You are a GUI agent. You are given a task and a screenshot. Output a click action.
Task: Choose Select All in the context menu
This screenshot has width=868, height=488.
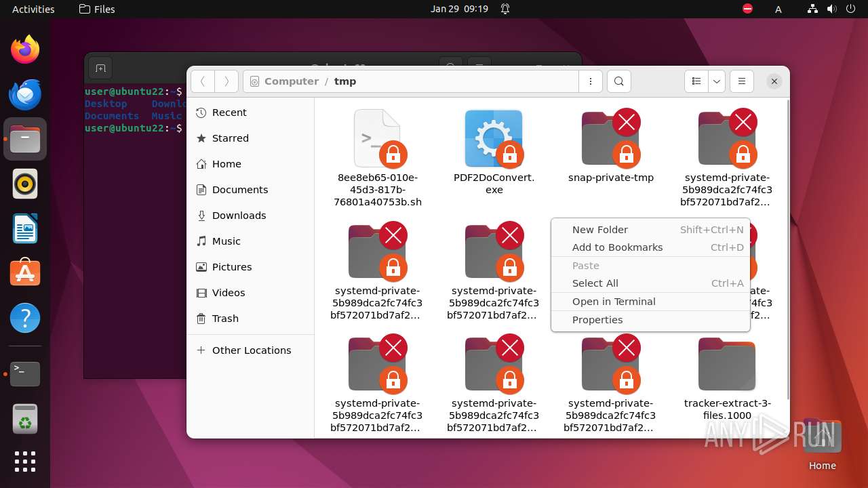point(651,283)
